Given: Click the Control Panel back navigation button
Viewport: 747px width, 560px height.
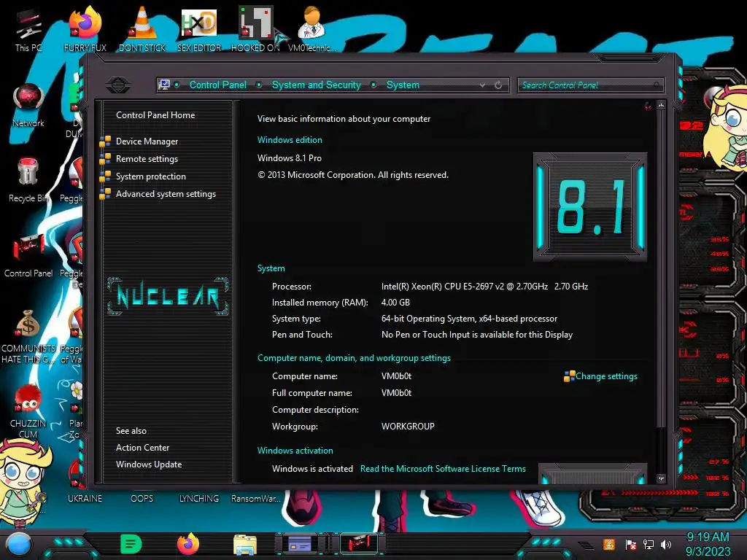Looking at the screenshot, I should (x=118, y=85).
